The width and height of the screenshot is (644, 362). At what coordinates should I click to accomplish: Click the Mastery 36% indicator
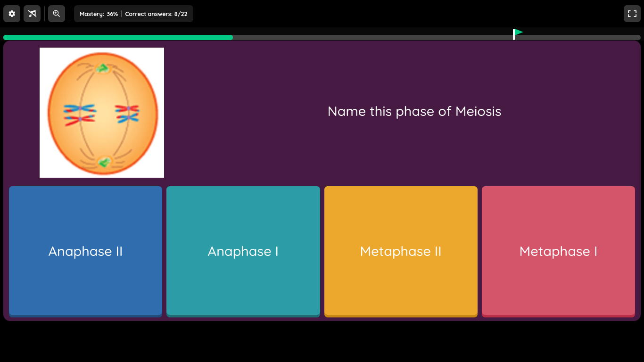tap(99, 14)
